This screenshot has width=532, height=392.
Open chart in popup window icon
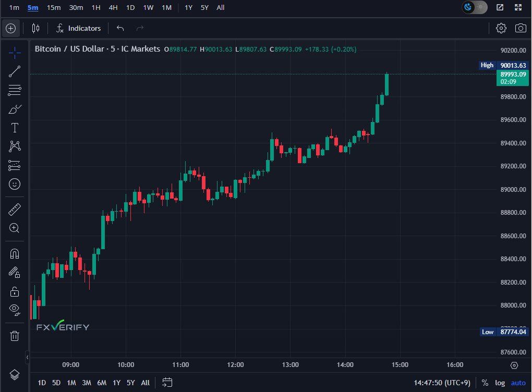coord(500,7)
